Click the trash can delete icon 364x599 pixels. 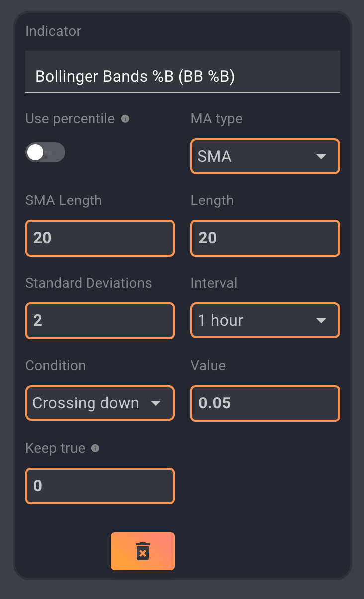(143, 551)
